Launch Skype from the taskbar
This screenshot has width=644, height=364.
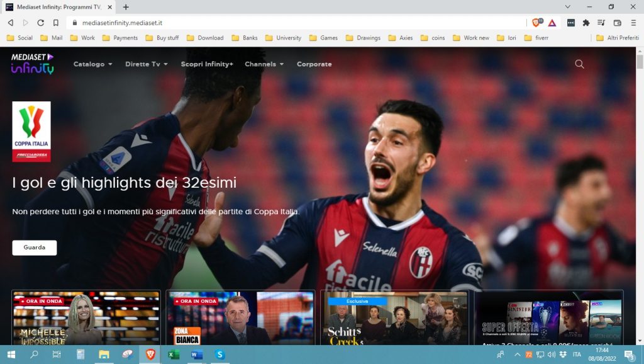click(x=219, y=355)
